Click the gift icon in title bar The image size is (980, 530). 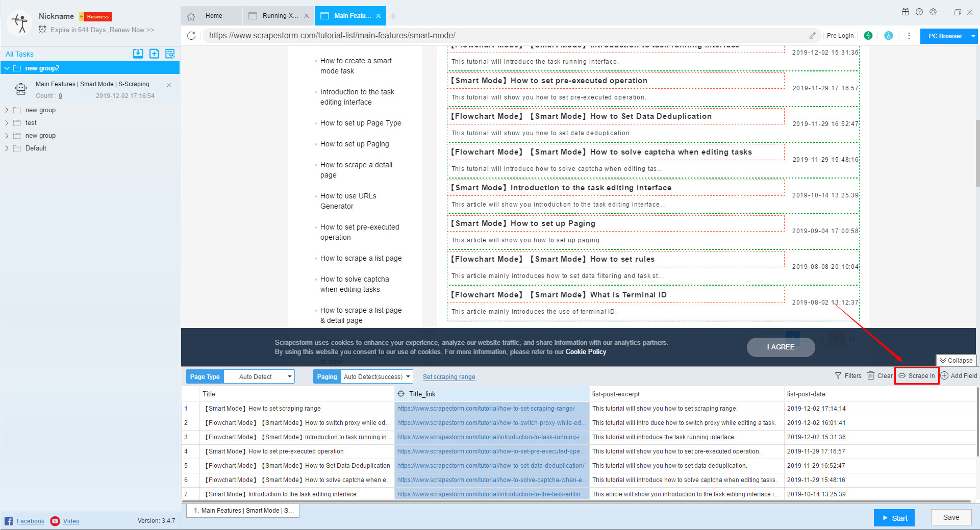coord(906,12)
